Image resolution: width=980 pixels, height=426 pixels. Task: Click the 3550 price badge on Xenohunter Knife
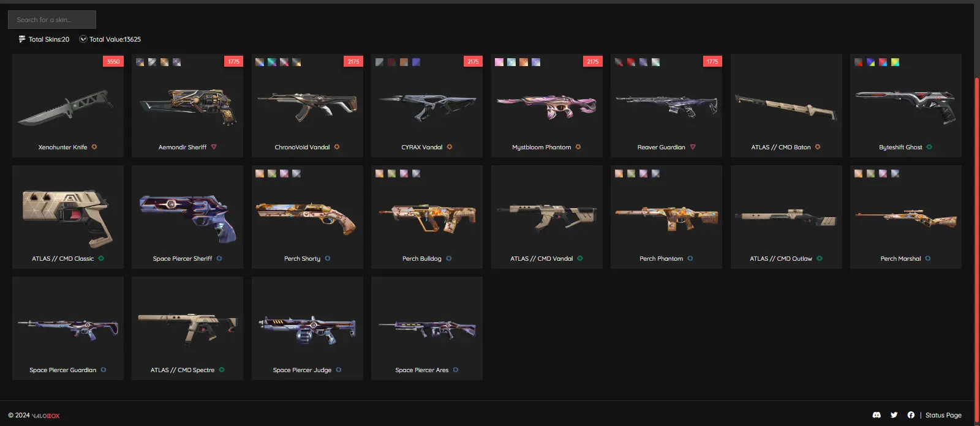[x=113, y=61]
